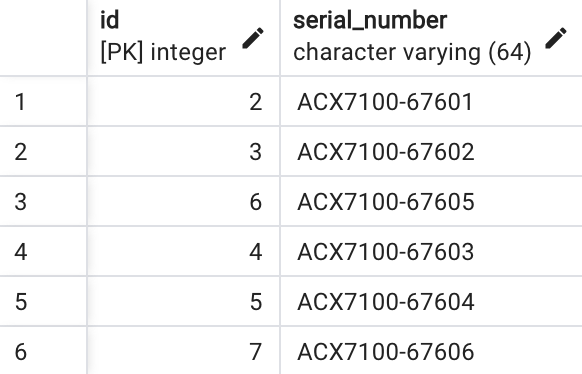Viewport: 582px width, 374px height.
Task: Click the id column edit pencil icon
Action: [x=253, y=38]
